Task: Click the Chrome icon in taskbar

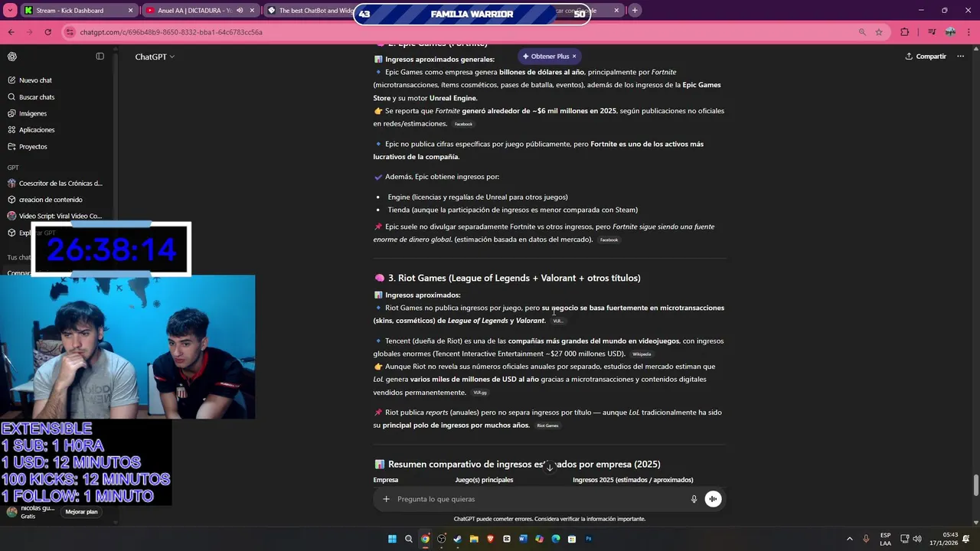Action: click(x=425, y=539)
